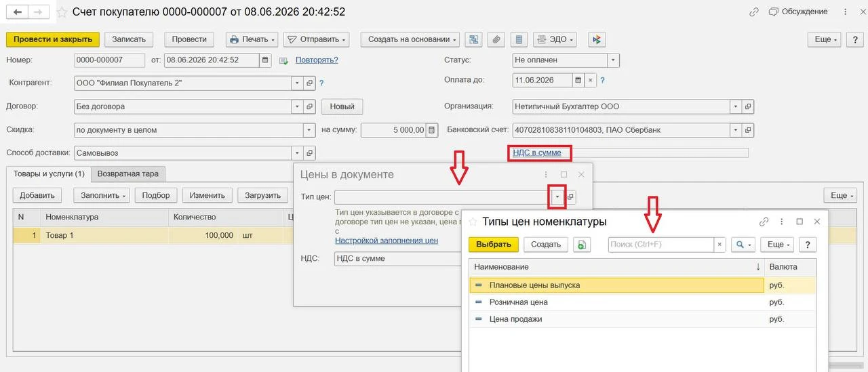Click the copy link icon beside Обсуждение
This screenshot has height=372, width=868.
[x=754, y=12]
